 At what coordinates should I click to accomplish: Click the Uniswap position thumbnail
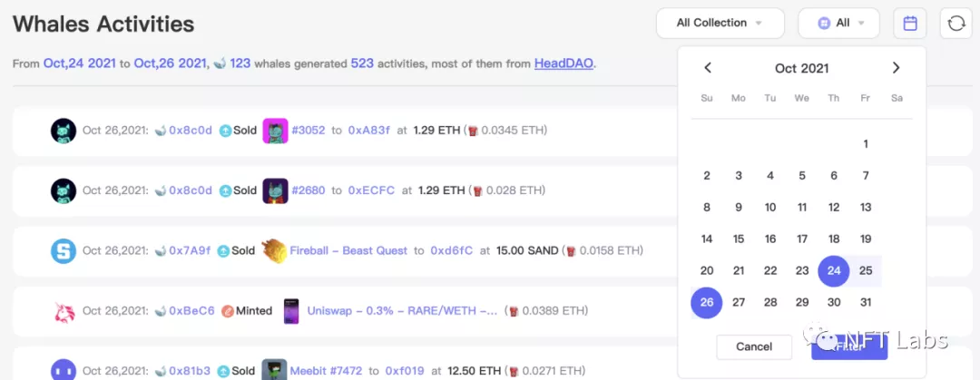(290, 311)
